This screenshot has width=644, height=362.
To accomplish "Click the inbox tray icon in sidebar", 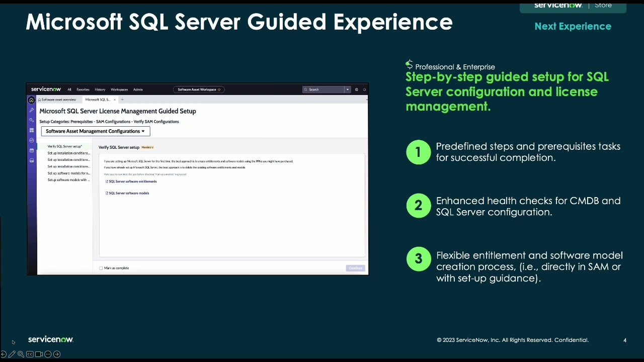I will tap(32, 160).
